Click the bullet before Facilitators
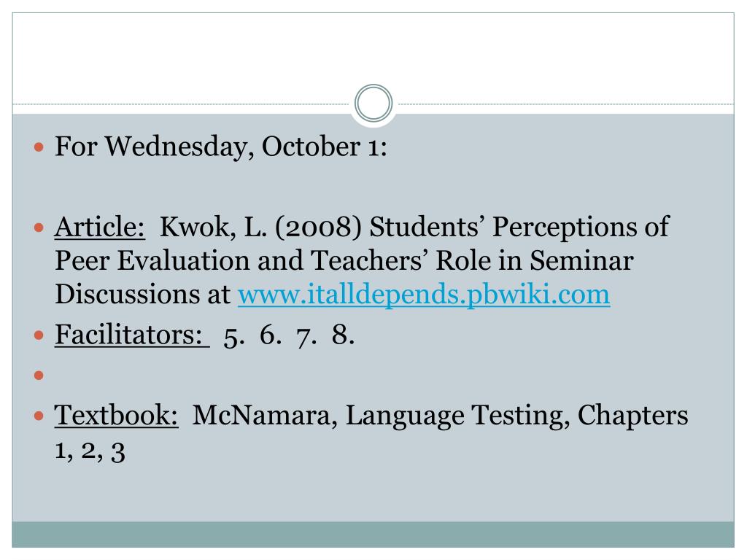This screenshot has width=747, height=560. pos(39,335)
